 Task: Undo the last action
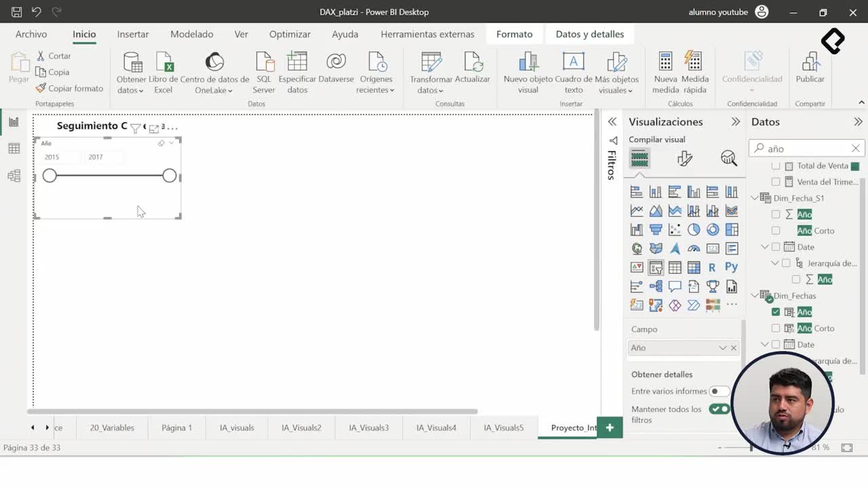(37, 12)
